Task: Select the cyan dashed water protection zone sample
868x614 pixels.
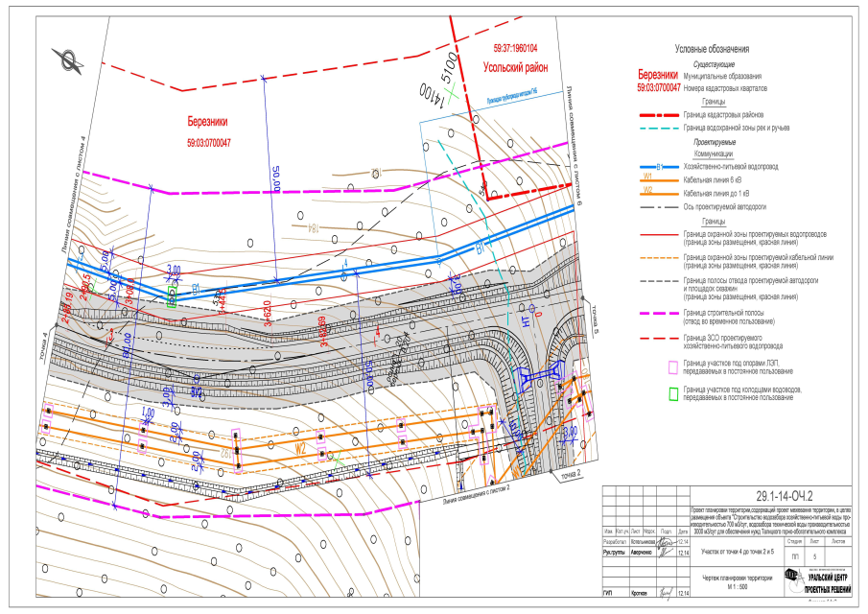Action: (x=659, y=128)
